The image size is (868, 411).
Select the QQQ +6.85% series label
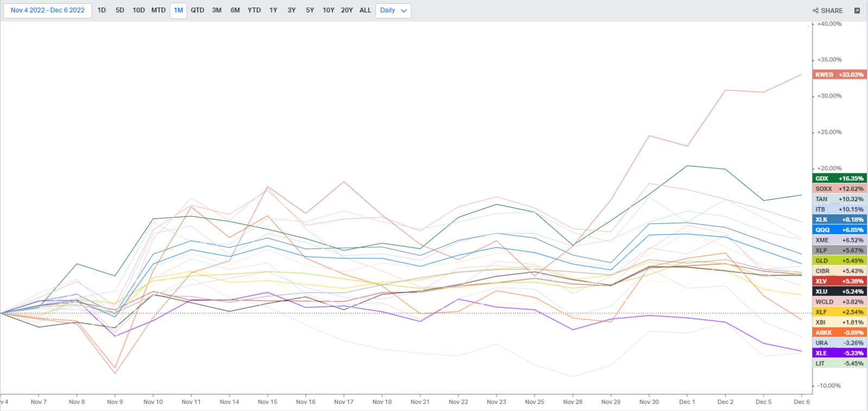click(840, 230)
